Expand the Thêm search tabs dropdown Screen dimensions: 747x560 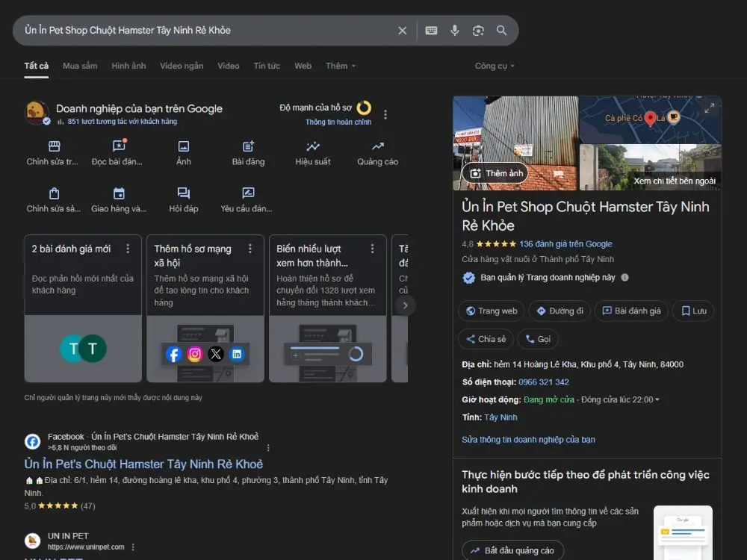[341, 66]
